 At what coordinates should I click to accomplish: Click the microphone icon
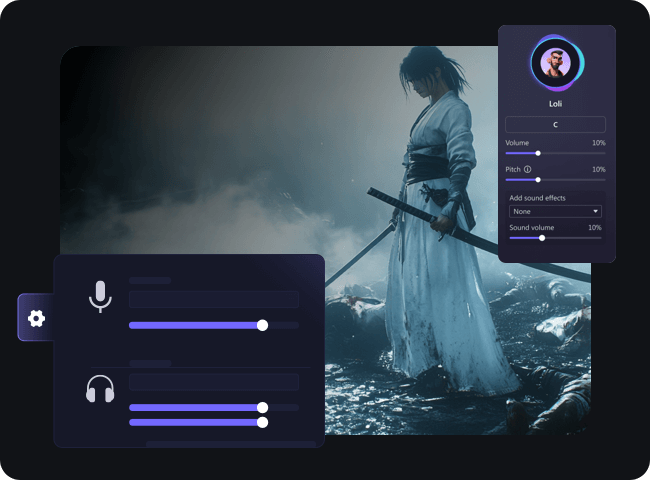click(99, 297)
